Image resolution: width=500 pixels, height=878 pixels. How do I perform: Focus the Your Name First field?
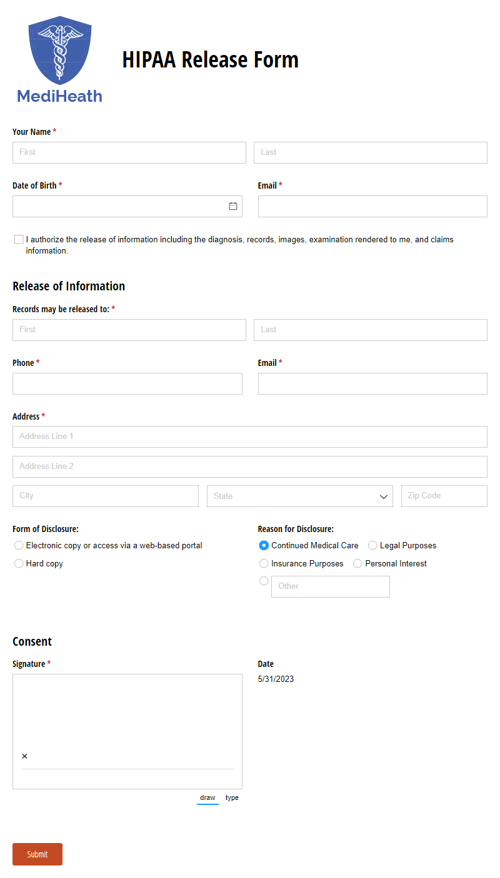129,152
